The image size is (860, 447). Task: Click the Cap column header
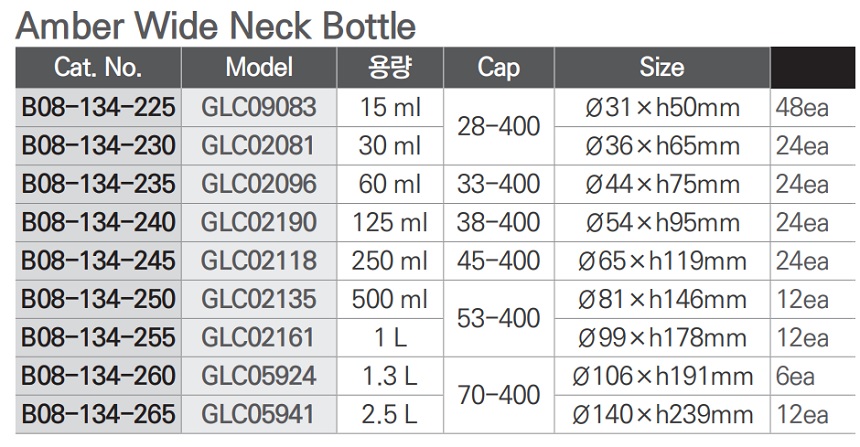(498, 68)
